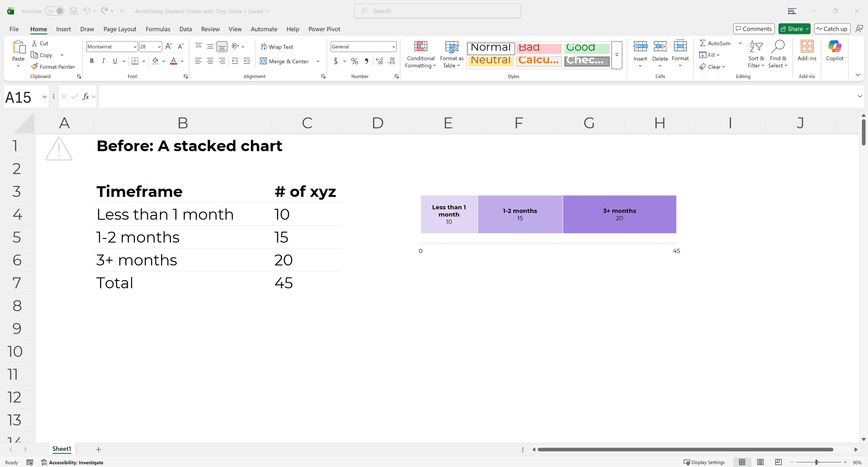This screenshot has width=868, height=467.
Task: Click the Comments button
Action: (x=754, y=29)
